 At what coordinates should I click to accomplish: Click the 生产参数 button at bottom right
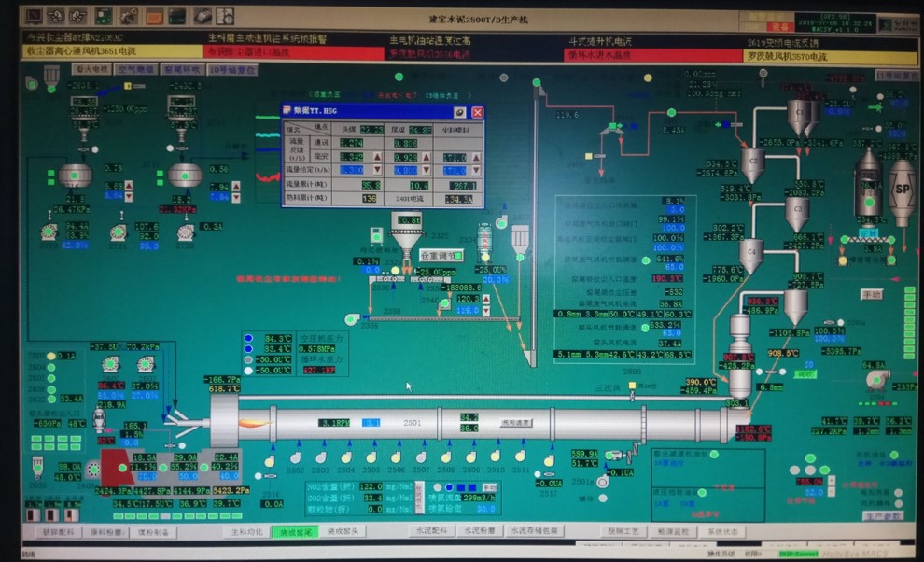[x=882, y=515]
